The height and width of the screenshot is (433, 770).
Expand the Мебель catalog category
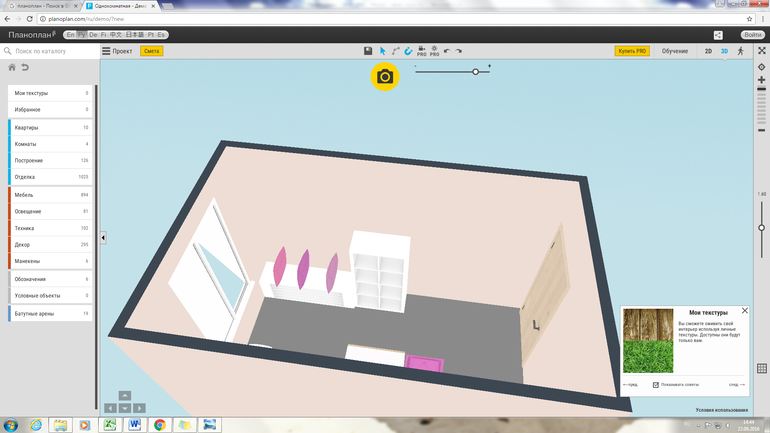[x=50, y=195]
